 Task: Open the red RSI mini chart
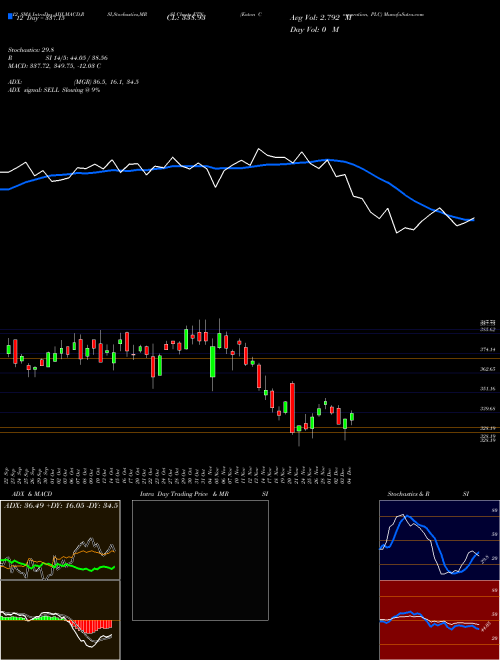click(439, 620)
